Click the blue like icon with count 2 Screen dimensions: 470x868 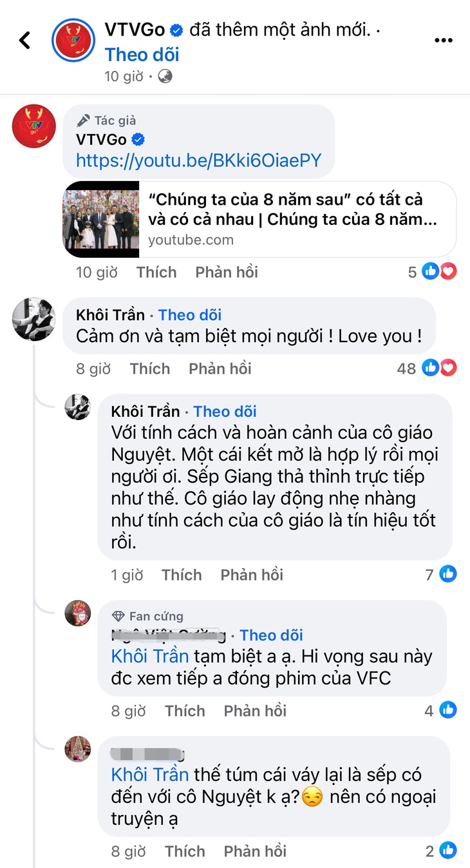(x=448, y=851)
